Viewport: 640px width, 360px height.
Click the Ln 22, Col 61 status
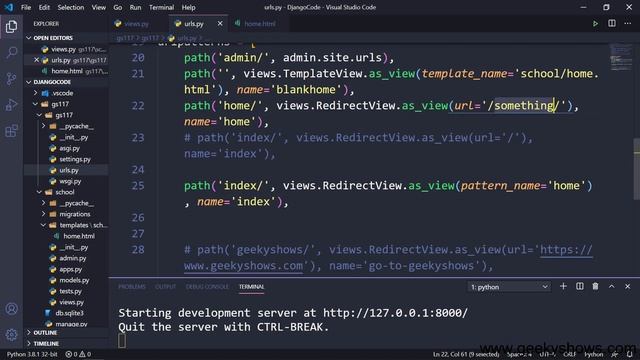[466, 354]
